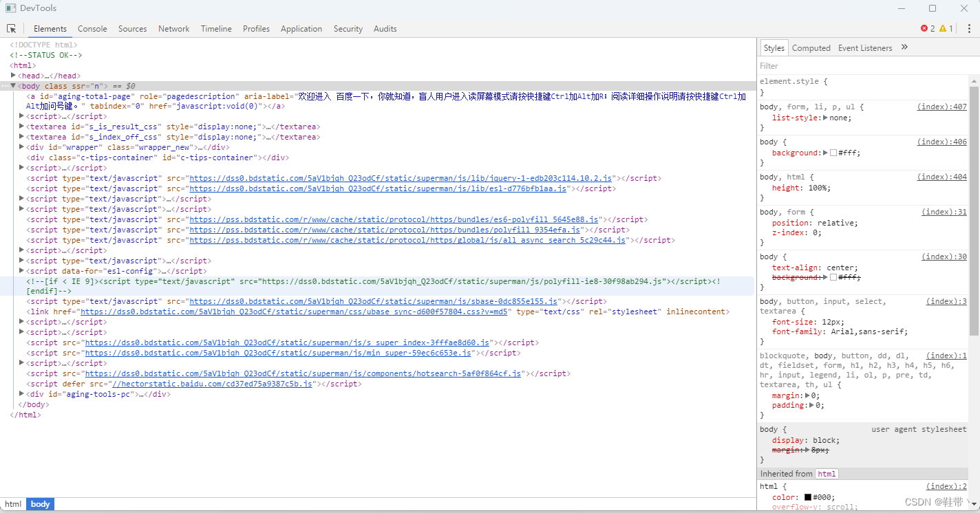The width and height of the screenshot is (980, 513).
Task: Open the (index):31 source link
Action: pos(944,212)
